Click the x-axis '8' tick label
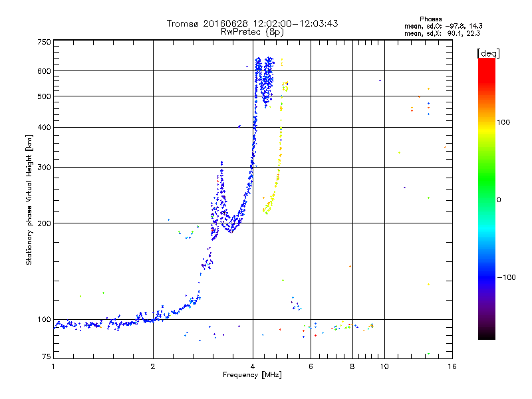Viewport: 532px width, 399px height. pyautogui.click(x=352, y=366)
